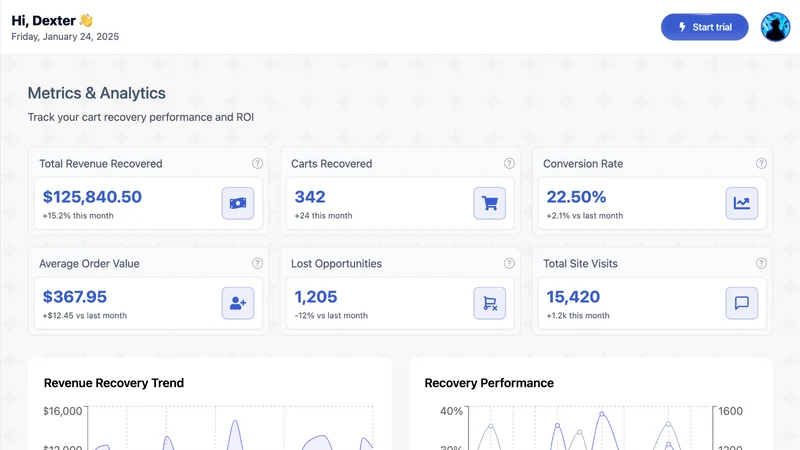Click the Carts Recovered card label

[x=332, y=164]
